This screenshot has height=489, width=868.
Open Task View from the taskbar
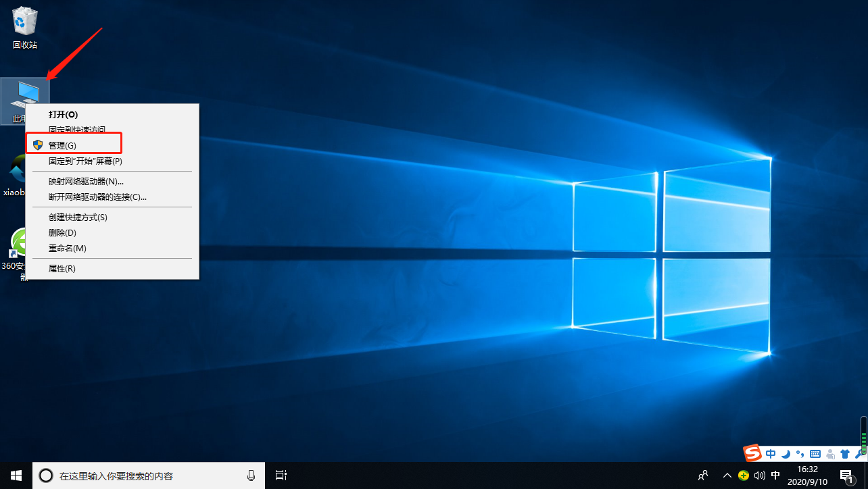[x=281, y=475]
